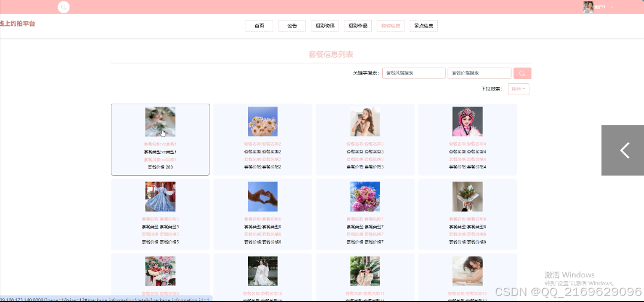Click the 套餐风格:xx风格1 text

[160, 159]
